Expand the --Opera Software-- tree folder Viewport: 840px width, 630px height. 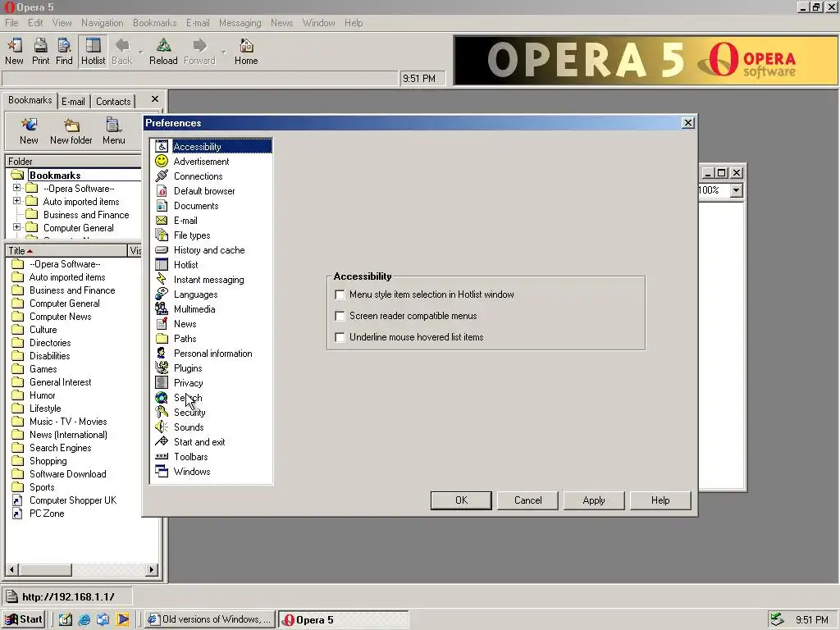click(16, 188)
